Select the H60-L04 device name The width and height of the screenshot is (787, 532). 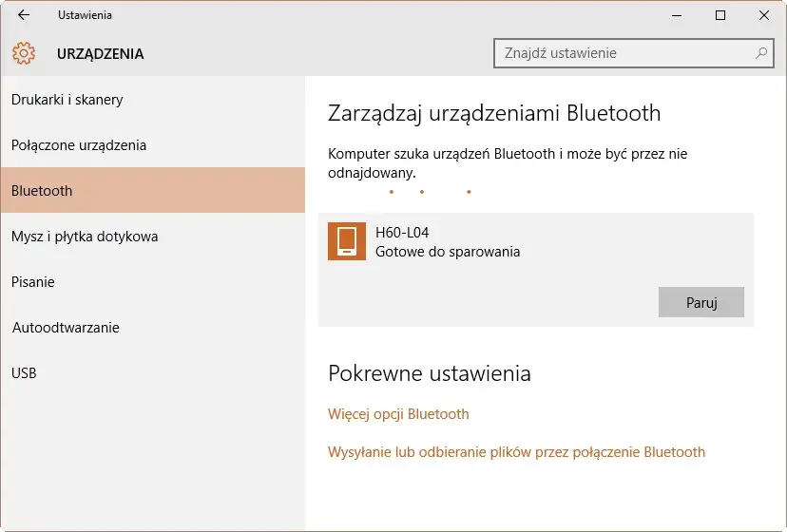pos(402,233)
